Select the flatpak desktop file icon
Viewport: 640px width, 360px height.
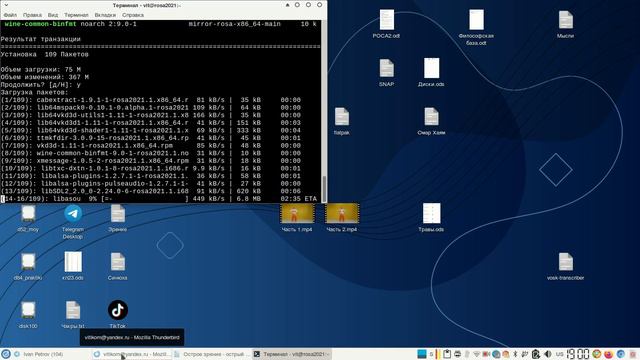(x=341, y=121)
